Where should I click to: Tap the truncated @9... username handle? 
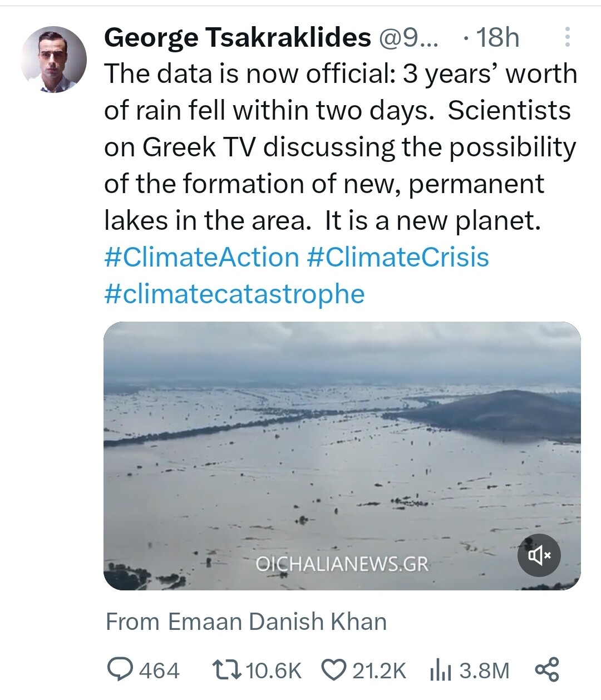point(408,37)
